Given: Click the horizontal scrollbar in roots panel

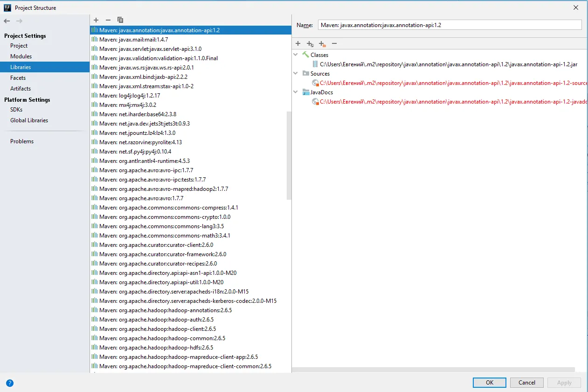Looking at the screenshot, I should [x=433, y=370].
